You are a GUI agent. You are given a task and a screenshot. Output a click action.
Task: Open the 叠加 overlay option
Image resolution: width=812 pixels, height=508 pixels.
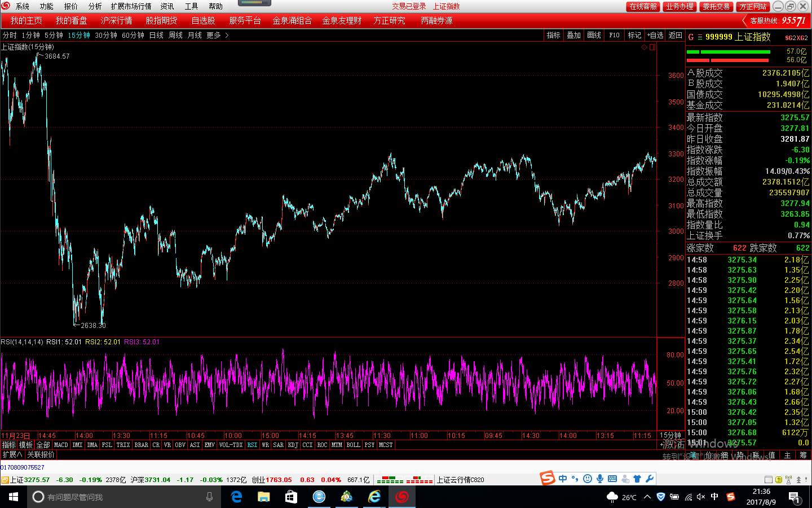click(x=574, y=35)
